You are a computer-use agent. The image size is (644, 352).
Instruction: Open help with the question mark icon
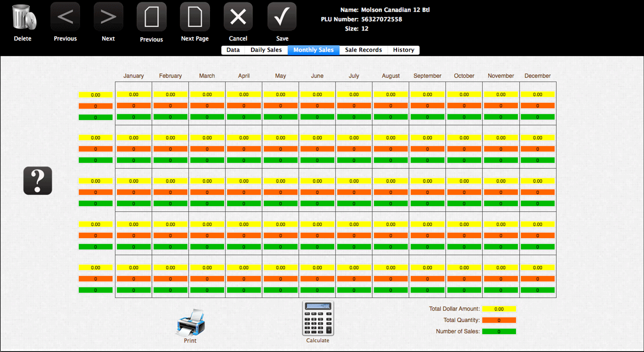click(x=38, y=181)
